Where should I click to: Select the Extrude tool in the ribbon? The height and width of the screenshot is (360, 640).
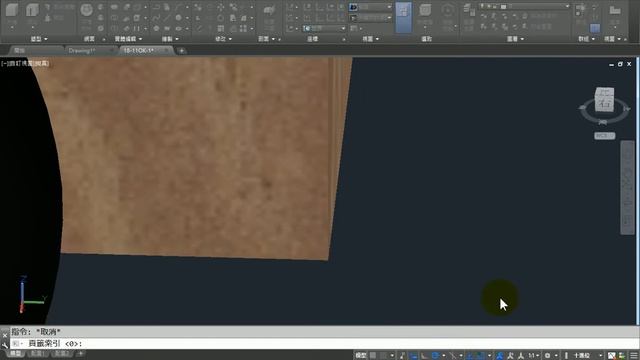[x=32, y=10]
